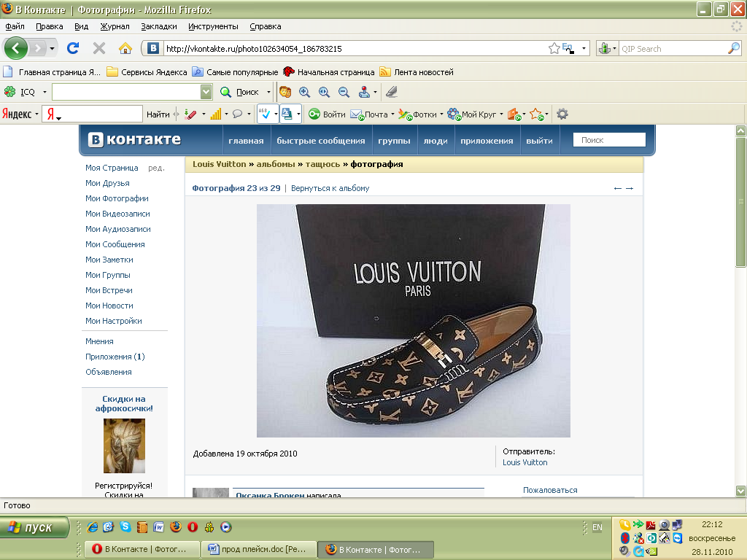Open the Правка menu

(x=49, y=27)
